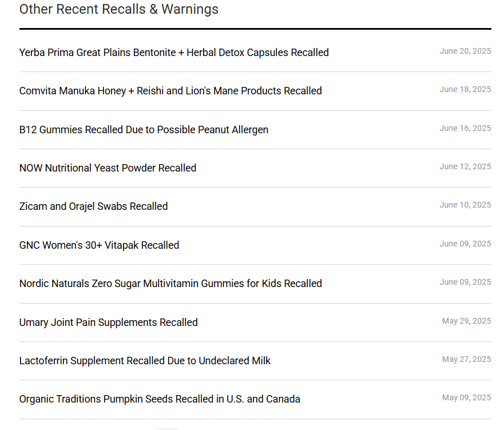504x430 pixels.
Task: Open Nordic Naturals Multivitamin Gummies recall
Action: (170, 284)
